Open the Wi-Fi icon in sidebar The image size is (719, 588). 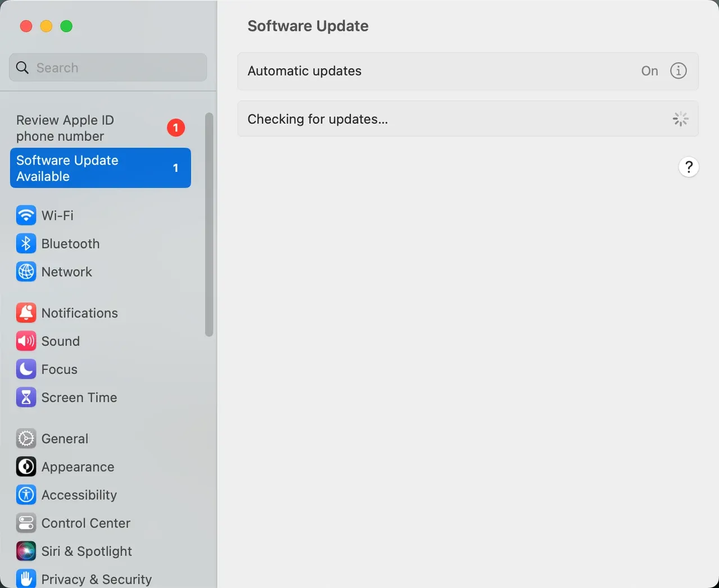(26, 215)
